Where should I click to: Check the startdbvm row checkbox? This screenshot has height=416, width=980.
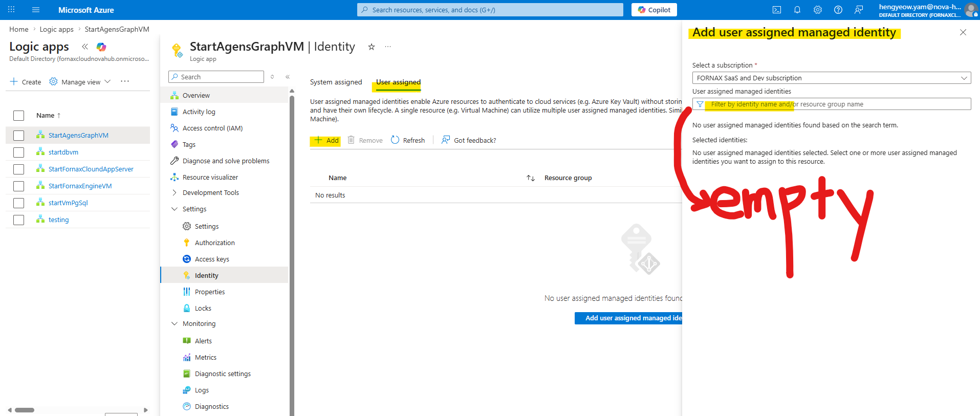(x=19, y=152)
